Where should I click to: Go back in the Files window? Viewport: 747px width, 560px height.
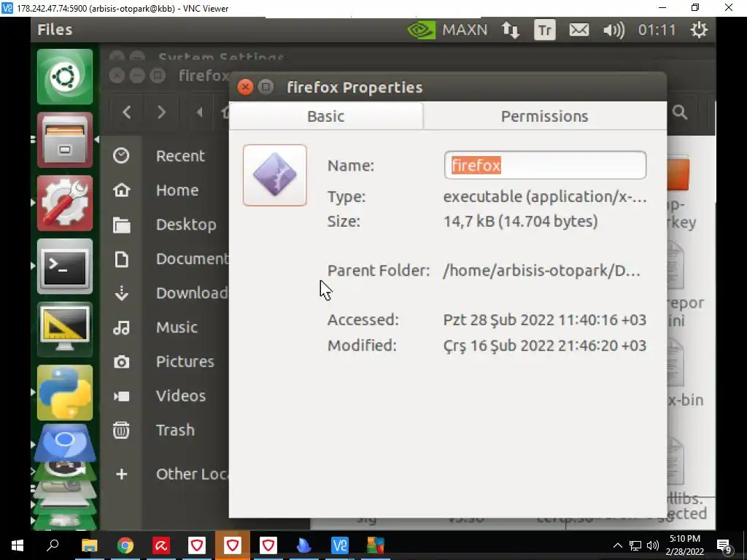click(127, 112)
